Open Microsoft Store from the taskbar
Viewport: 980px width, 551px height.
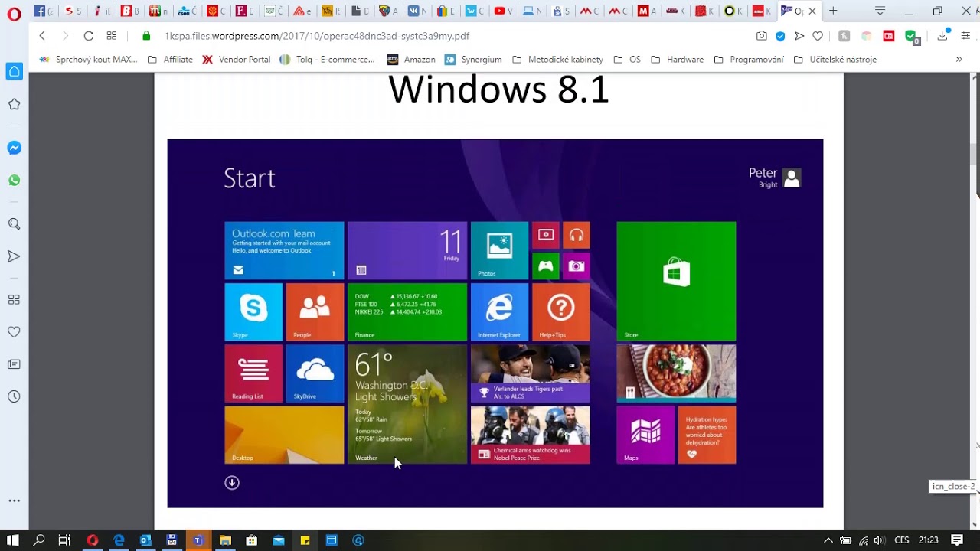(251, 540)
